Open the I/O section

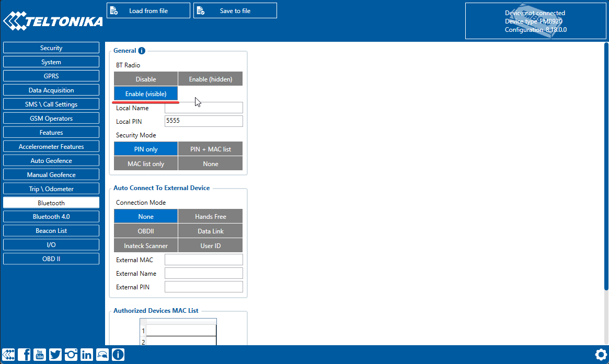point(51,244)
